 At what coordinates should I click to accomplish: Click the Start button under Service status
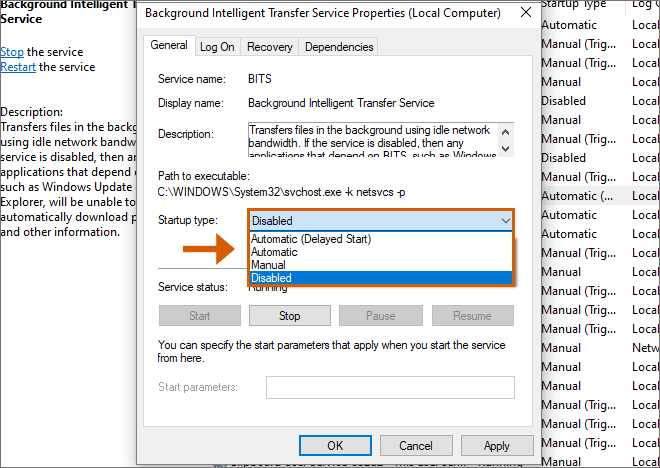[199, 316]
